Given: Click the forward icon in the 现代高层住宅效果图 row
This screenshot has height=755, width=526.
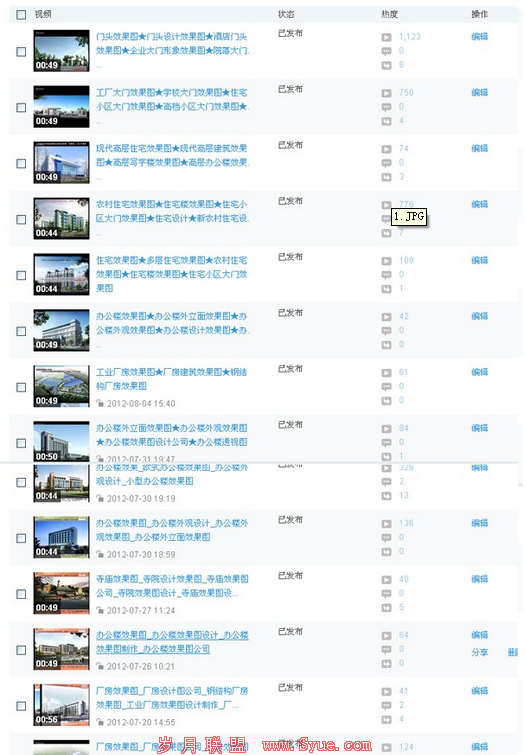Looking at the screenshot, I should coord(386,177).
